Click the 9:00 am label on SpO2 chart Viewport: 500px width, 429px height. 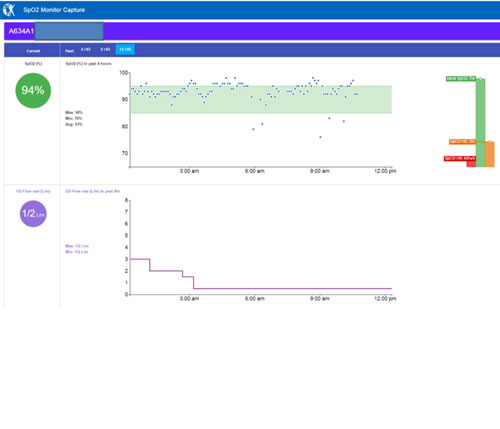(x=320, y=171)
